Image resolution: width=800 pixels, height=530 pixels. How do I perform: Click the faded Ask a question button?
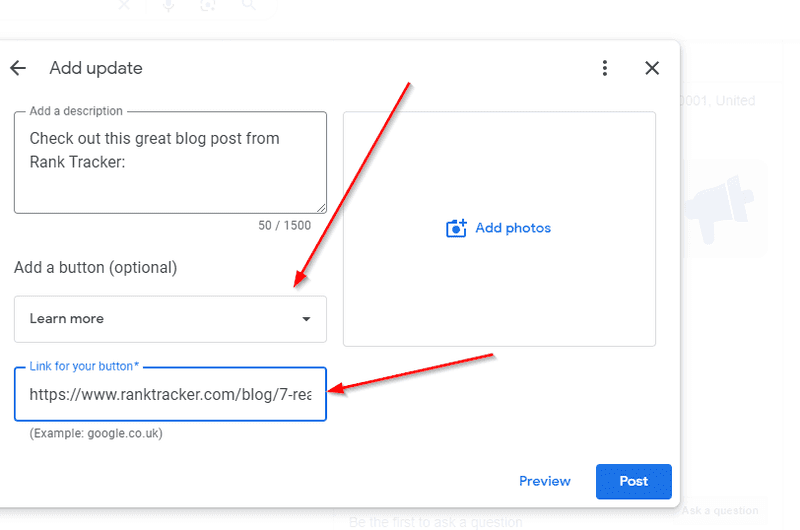pos(720,511)
